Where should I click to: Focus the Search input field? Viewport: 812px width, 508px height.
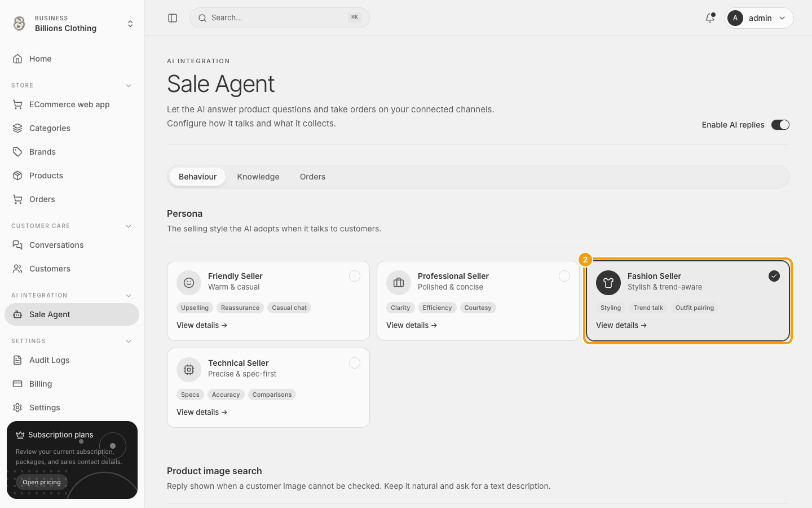280,18
